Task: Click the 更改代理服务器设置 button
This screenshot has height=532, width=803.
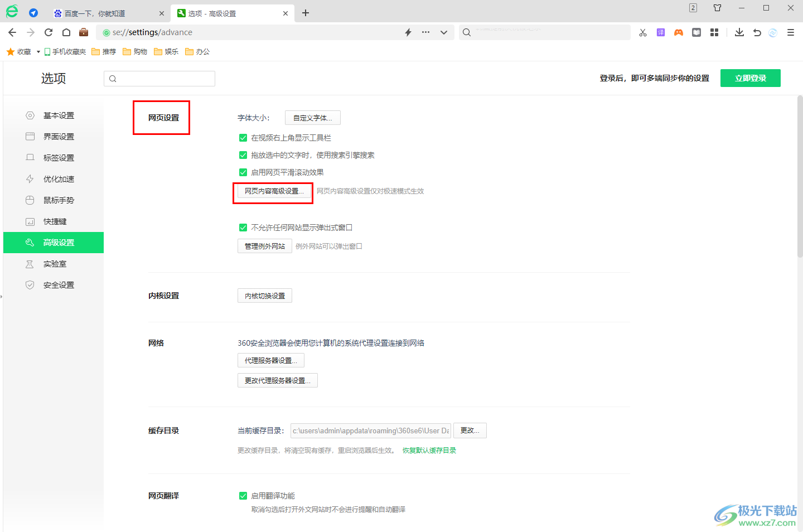Action: 278,380
